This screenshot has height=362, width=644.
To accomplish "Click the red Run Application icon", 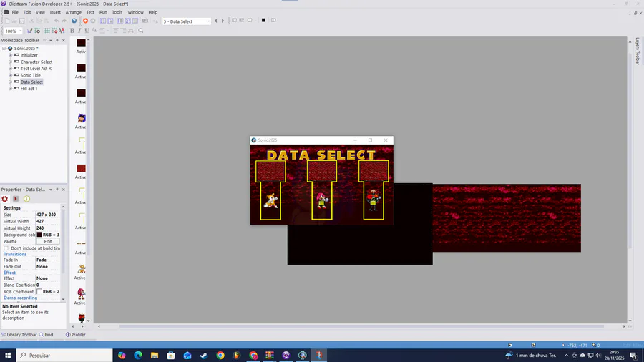I will tap(85, 21).
